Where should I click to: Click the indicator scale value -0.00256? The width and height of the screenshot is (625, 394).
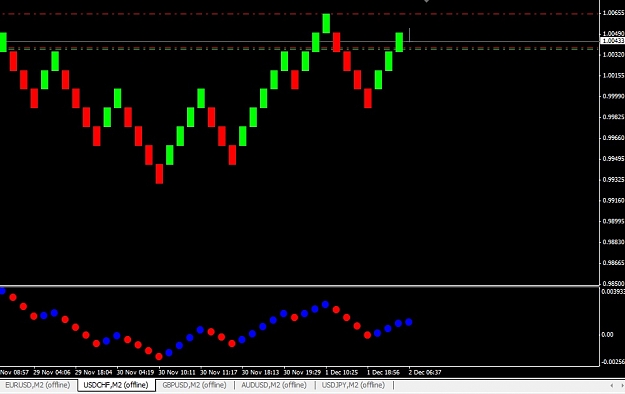(x=613, y=361)
